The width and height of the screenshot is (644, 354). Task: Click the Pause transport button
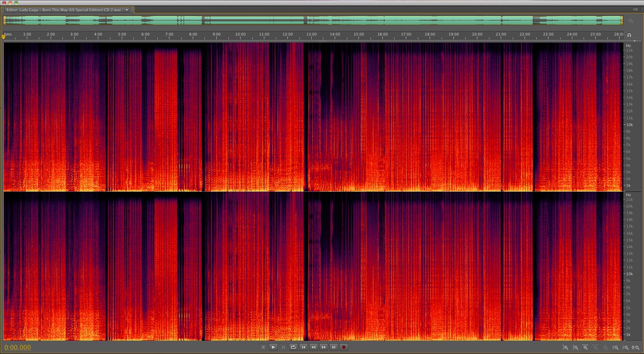pyautogui.click(x=283, y=347)
